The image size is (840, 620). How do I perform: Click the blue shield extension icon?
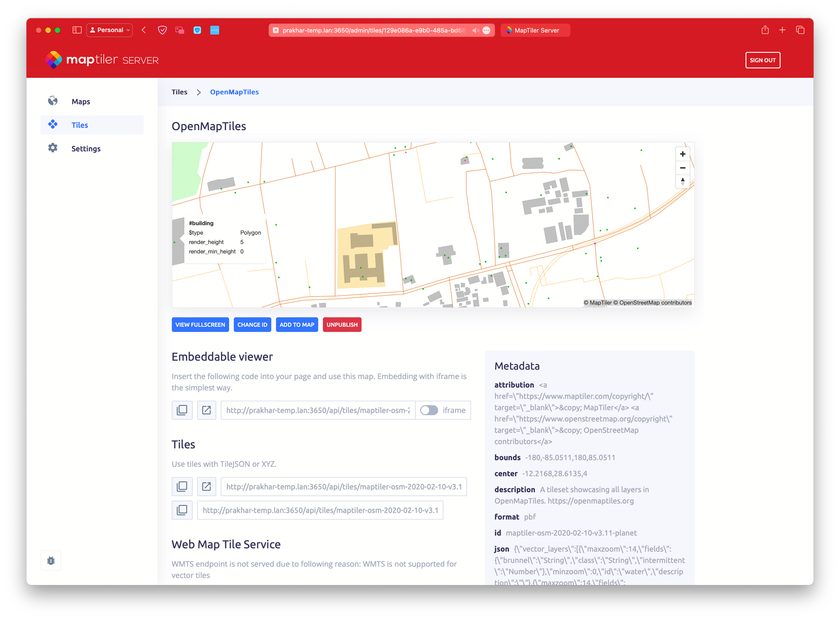coord(197,30)
